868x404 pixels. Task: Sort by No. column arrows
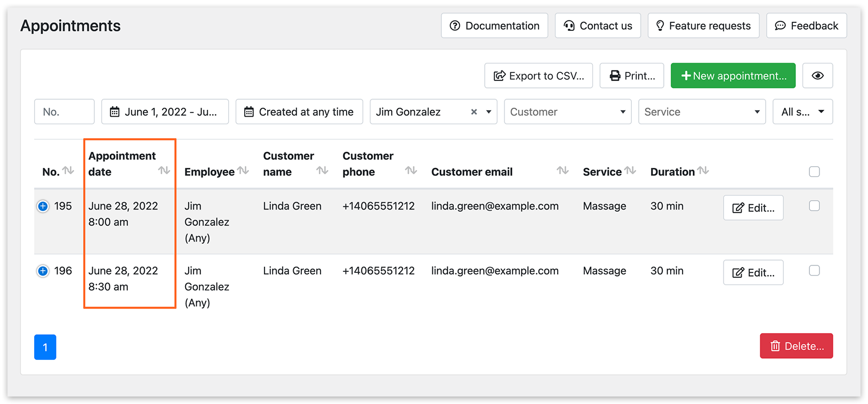coord(68,171)
